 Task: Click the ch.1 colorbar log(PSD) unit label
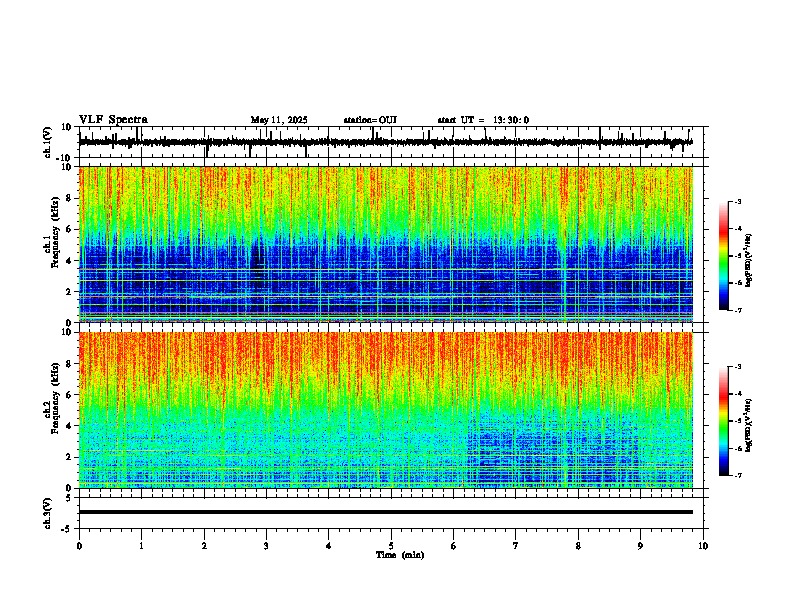[749, 260]
